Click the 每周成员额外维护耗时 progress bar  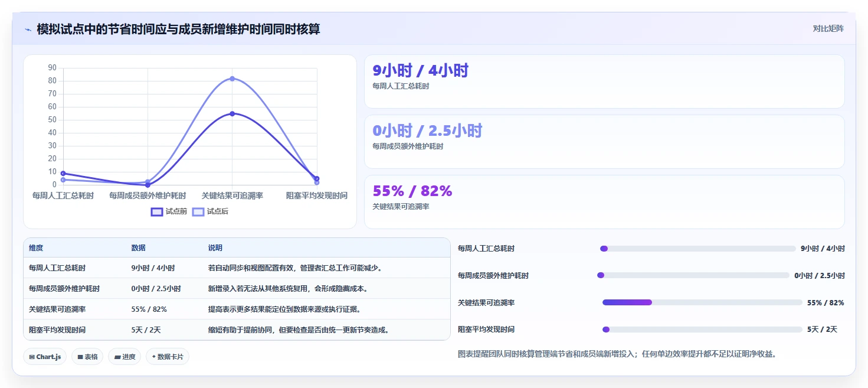click(693, 275)
